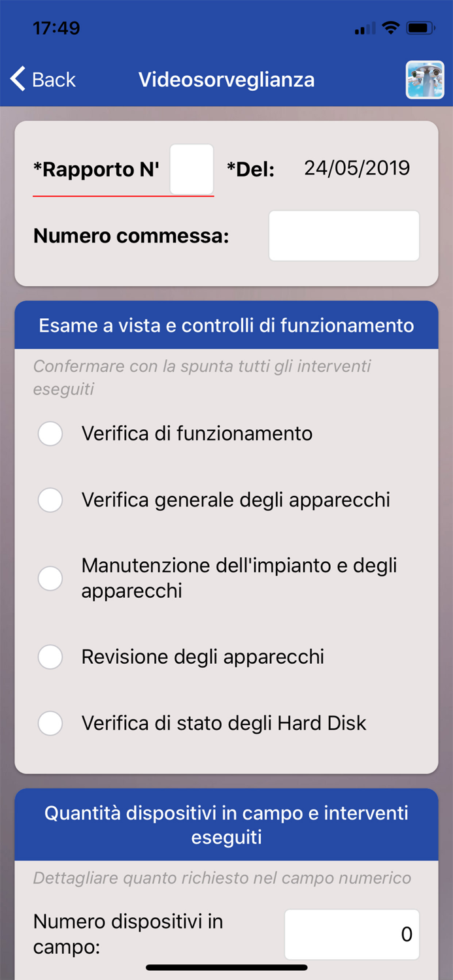Screen dimensions: 453x980
Task: Open the surveillance camera thumbnail icon
Action: point(424,78)
